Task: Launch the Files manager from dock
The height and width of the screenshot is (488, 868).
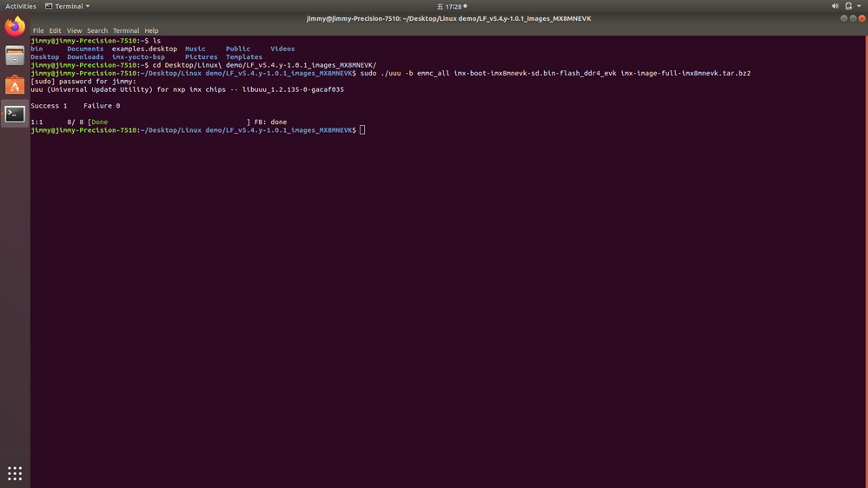Action: pyautogui.click(x=15, y=56)
